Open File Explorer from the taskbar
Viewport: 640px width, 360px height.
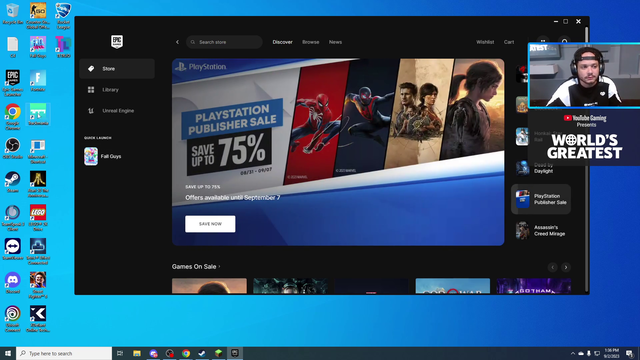(x=137, y=353)
